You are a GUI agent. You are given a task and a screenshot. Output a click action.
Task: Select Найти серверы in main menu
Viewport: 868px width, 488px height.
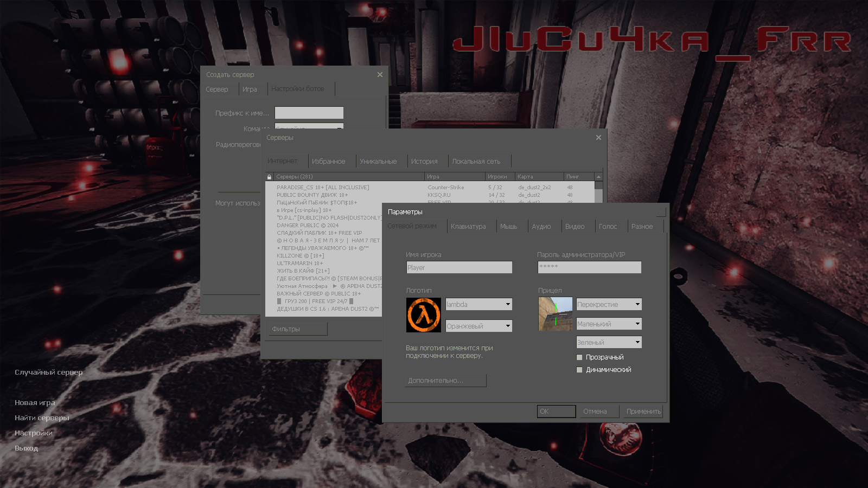tap(42, 418)
